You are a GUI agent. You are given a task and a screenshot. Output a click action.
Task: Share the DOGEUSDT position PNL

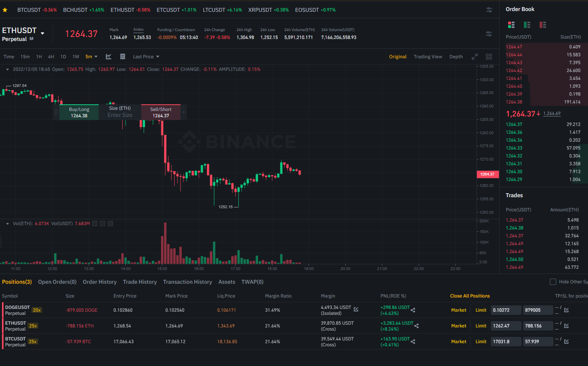413,310
